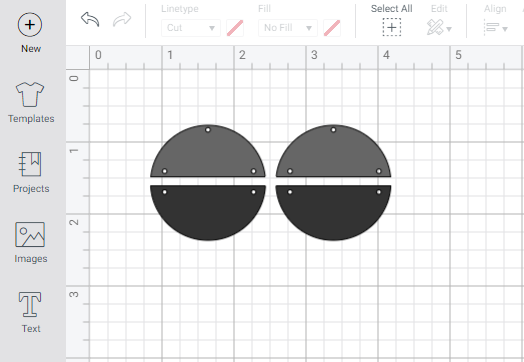Open the Projects notebook icon
524x362 pixels.
click(30, 164)
